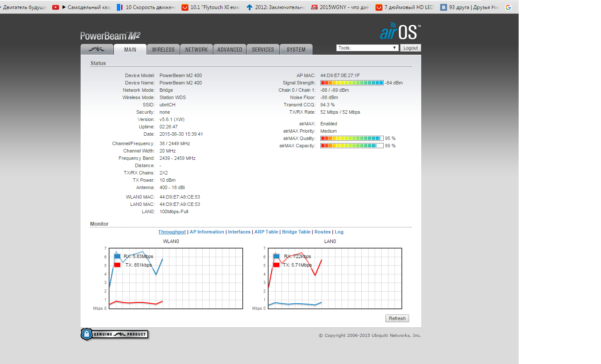The image size is (601, 364).
Task: Open the Google bookmark icon
Action: 508,7
